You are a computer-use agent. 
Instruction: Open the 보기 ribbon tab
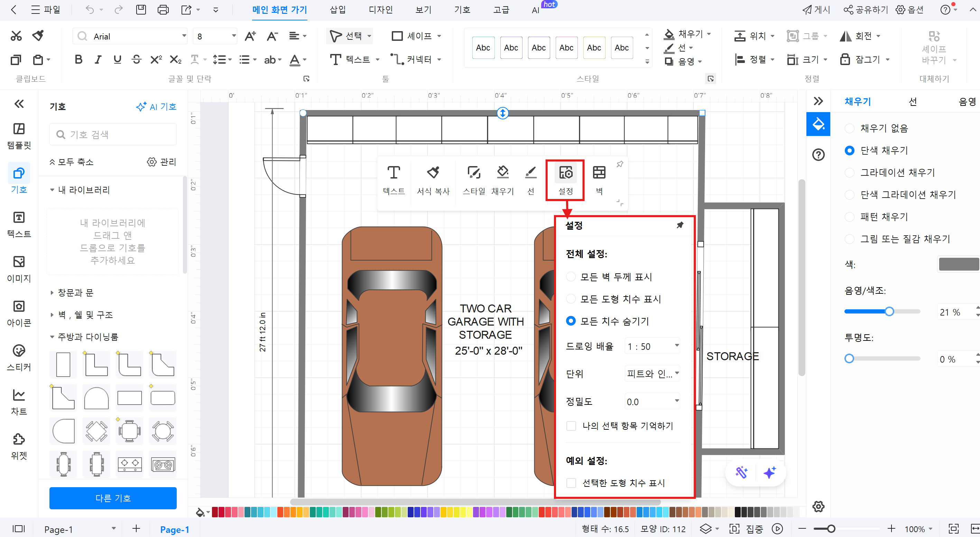[x=423, y=9]
